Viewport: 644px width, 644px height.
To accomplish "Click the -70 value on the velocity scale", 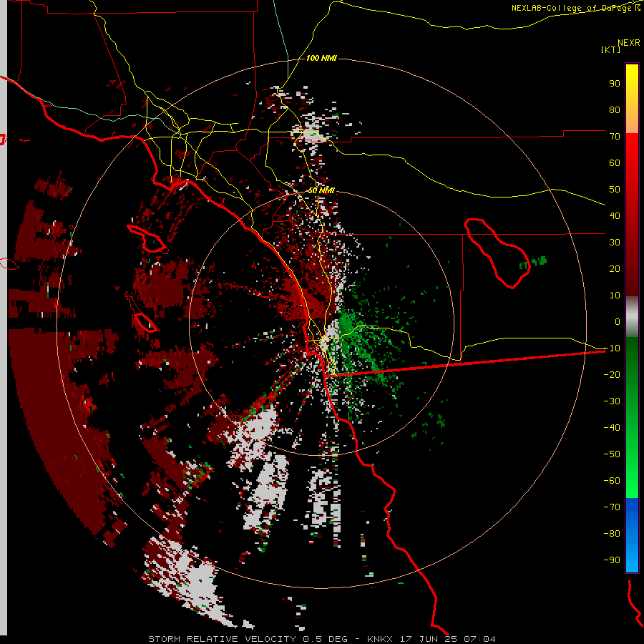I will click(612, 507).
